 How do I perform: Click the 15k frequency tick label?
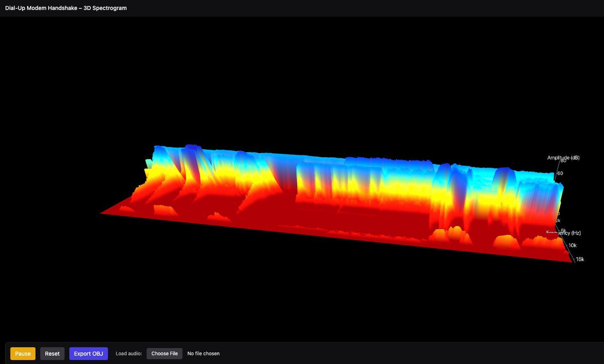point(580,259)
